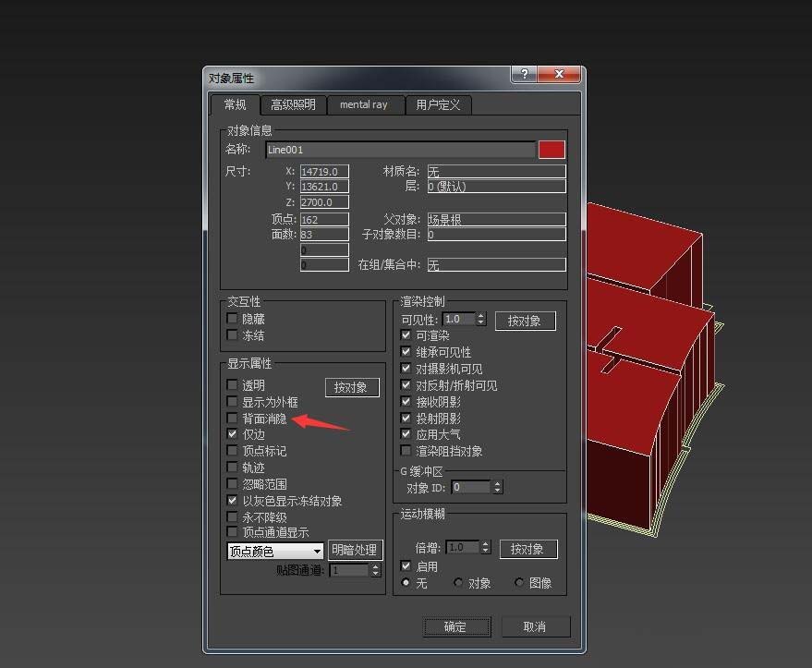Click the 明暗处理 button
The height and width of the screenshot is (668, 812).
click(x=355, y=550)
